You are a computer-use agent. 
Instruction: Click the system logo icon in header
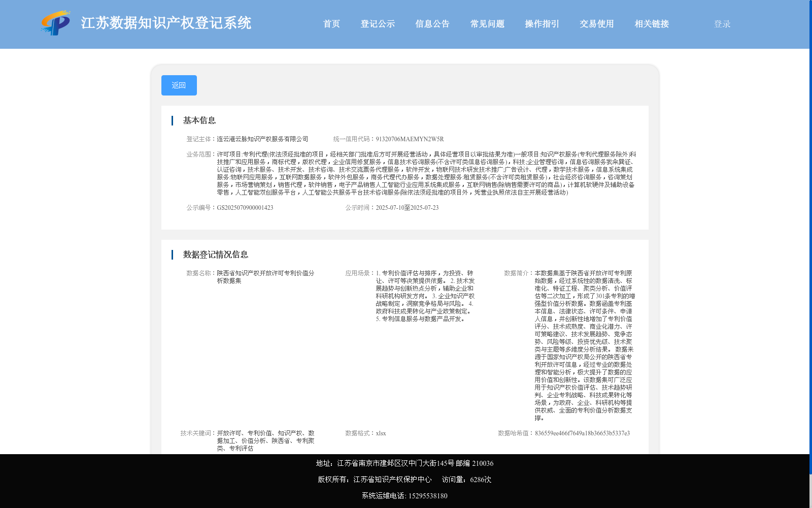55,23
